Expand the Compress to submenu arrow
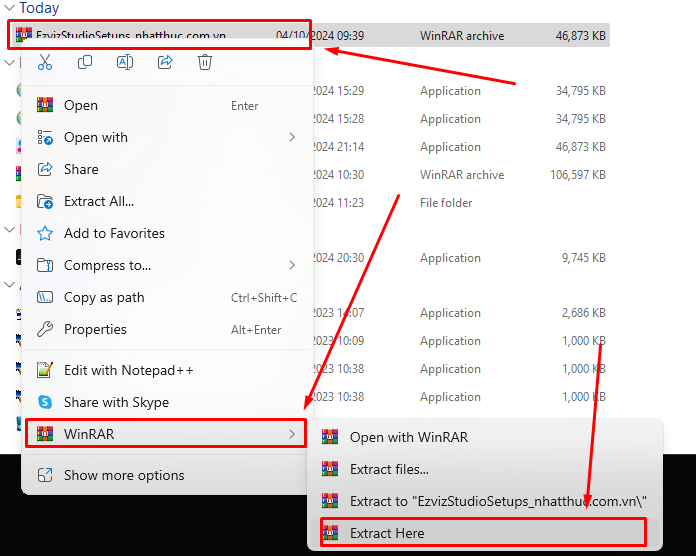 pos(292,265)
